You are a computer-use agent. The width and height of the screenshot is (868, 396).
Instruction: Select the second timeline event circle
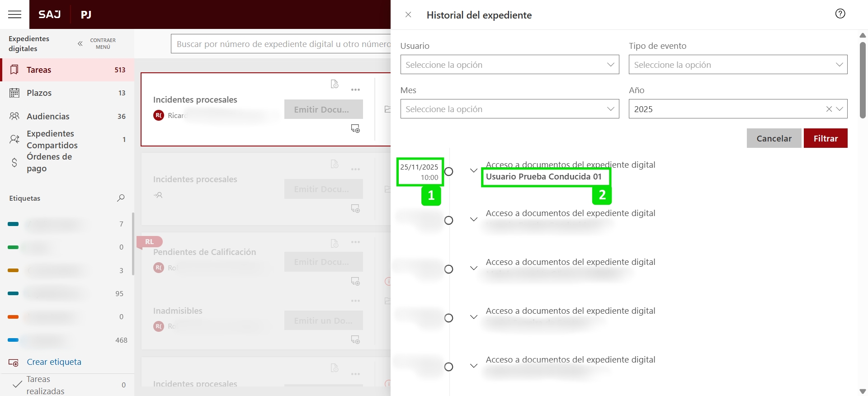(448, 221)
